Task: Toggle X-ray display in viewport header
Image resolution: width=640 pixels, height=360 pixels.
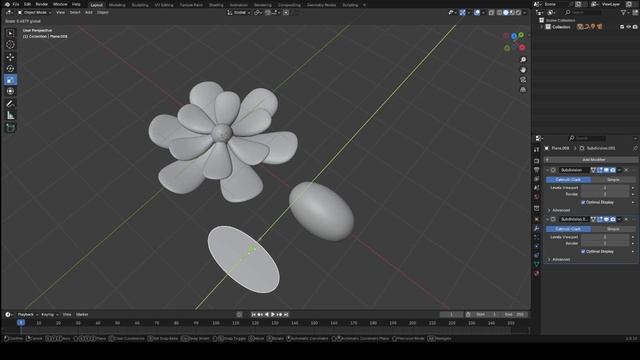Action: point(491,13)
